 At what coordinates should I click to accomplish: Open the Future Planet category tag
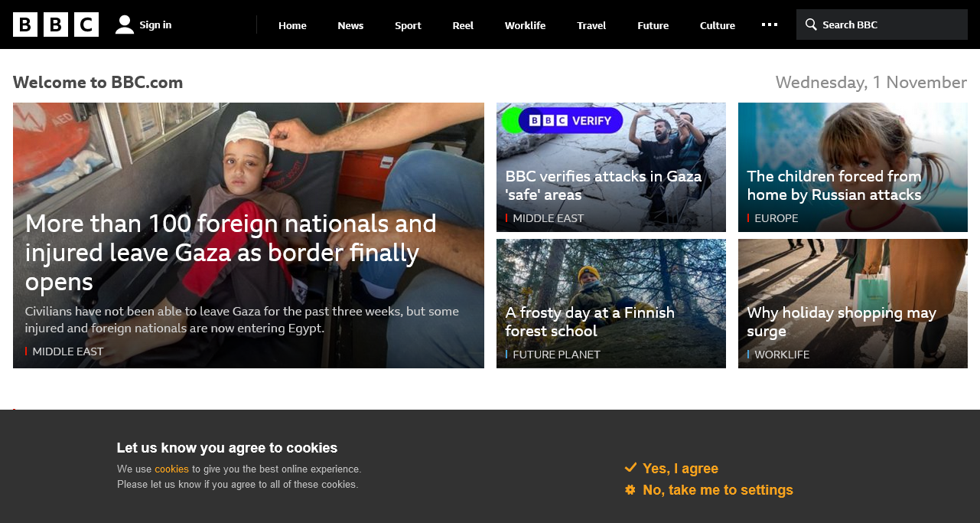click(x=556, y=355)
